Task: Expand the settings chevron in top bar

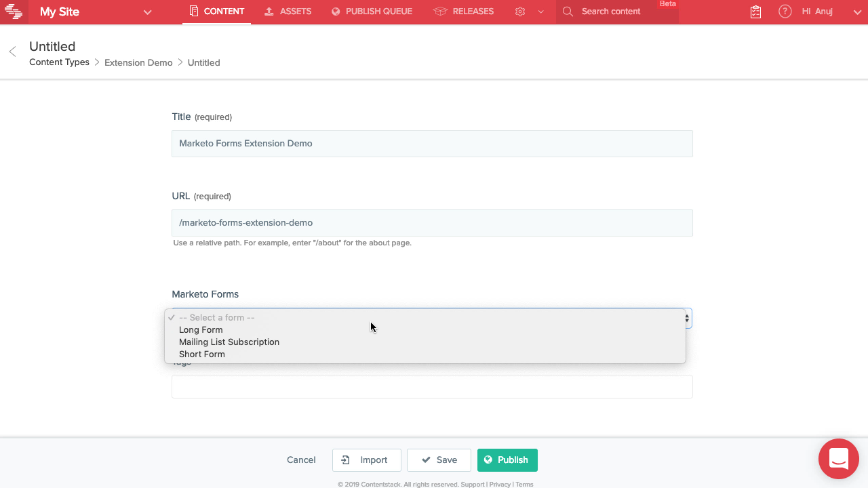Action: coord(540,12)
